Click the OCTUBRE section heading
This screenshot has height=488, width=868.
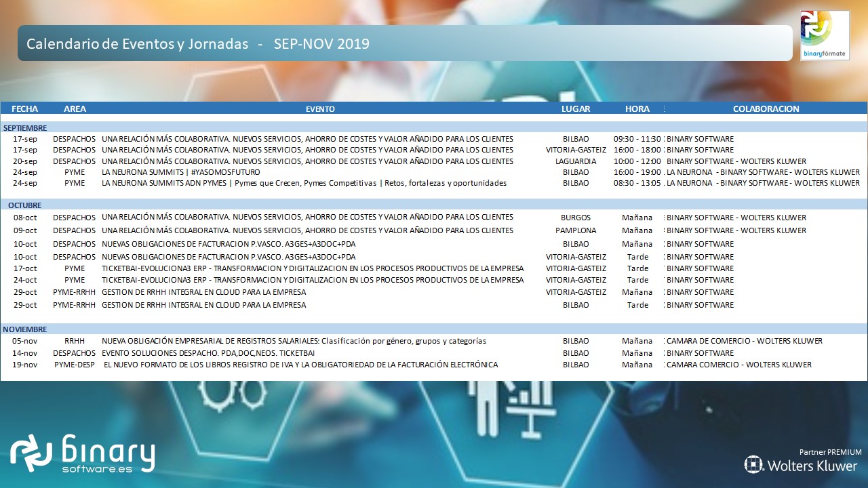click(25, 205)
